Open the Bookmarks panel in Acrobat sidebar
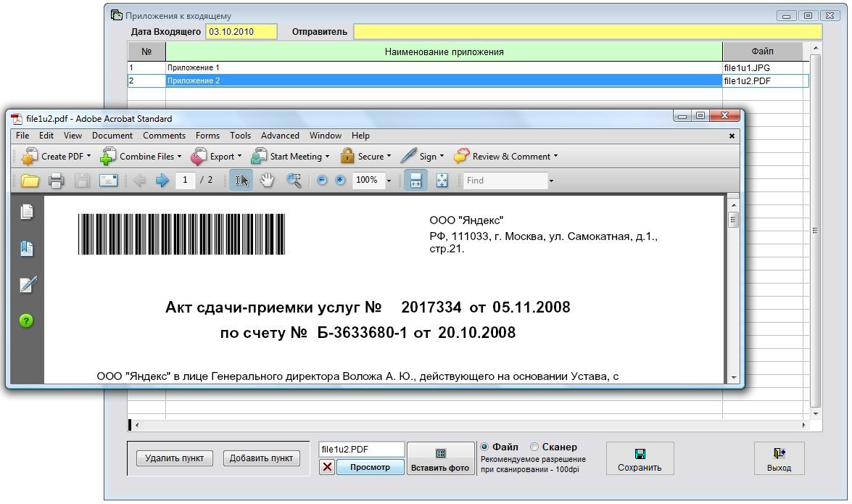This screenshot has height=504, width=852. [27, 249]
